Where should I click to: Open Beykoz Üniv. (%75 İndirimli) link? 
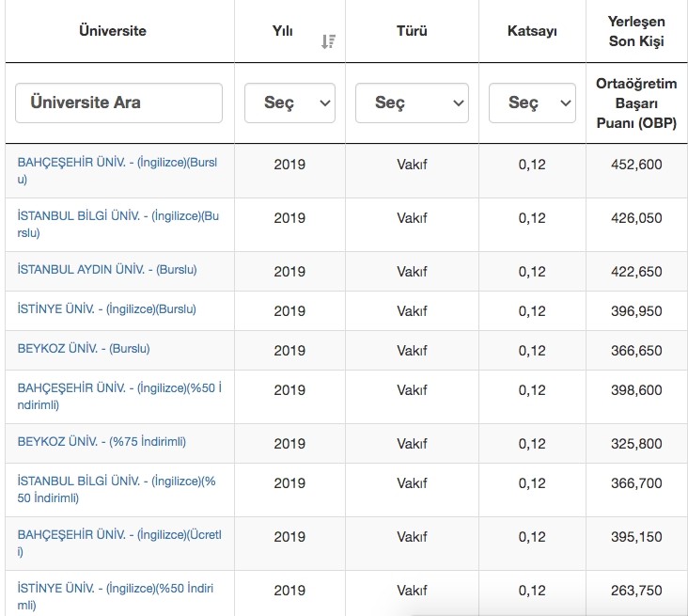coord(102,442)
